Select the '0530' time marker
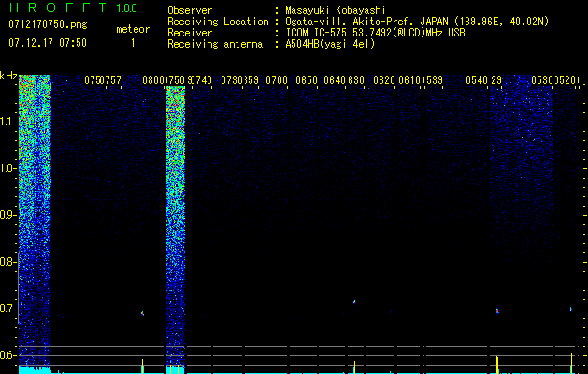 542,80
